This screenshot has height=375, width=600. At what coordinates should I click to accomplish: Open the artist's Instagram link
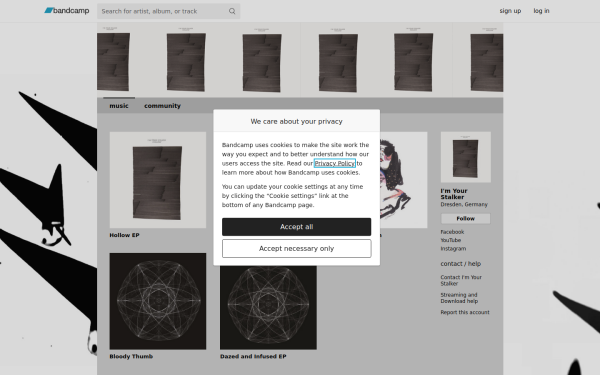[x=453, y=249]
